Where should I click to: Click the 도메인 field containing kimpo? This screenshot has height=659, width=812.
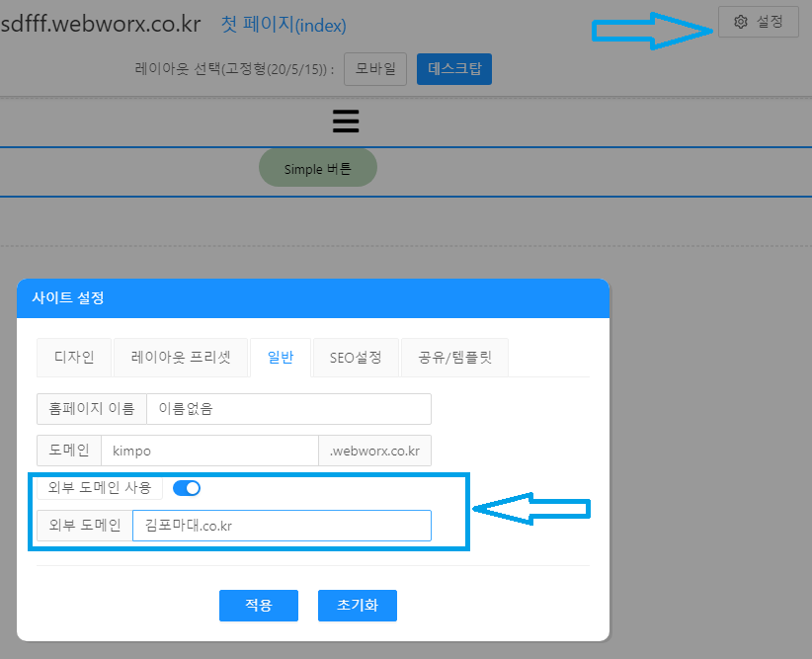[208, 451]
